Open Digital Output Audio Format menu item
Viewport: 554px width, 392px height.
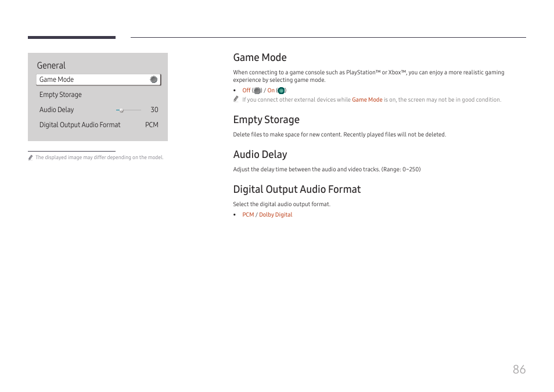coord(80,125)
